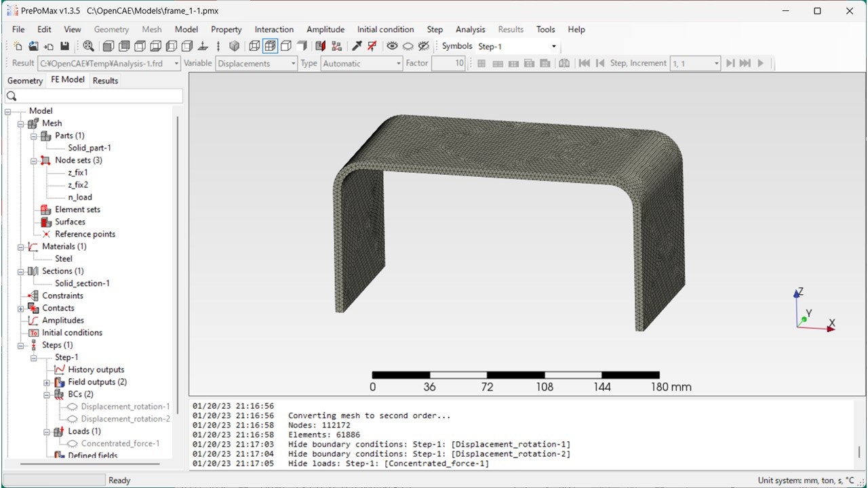Viewport: 868px width, 488px height.
Task: Click the previous increment button
Action: tap(599, 63)
